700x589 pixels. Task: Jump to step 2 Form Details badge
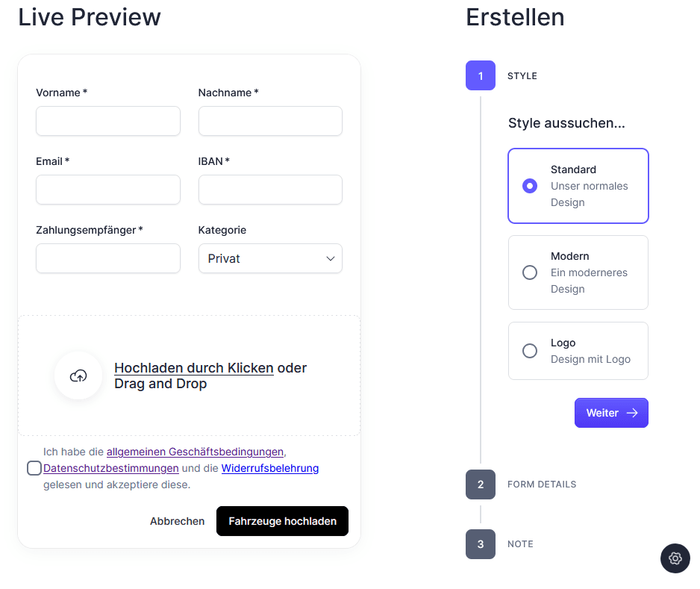481,484
